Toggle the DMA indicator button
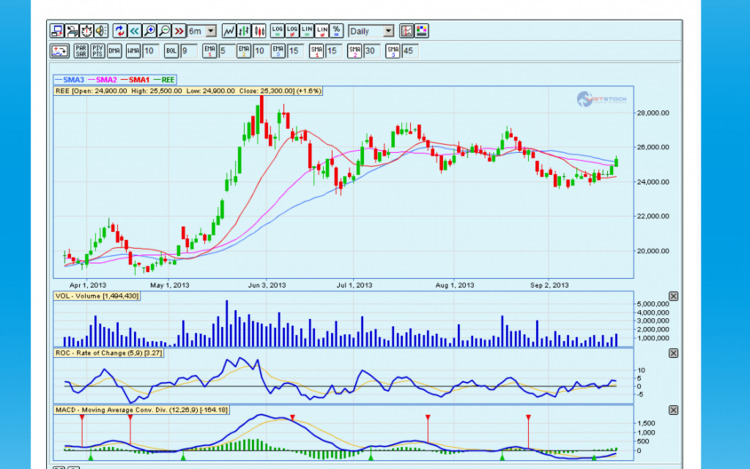 pyautogui.click(x=114, y=51)
